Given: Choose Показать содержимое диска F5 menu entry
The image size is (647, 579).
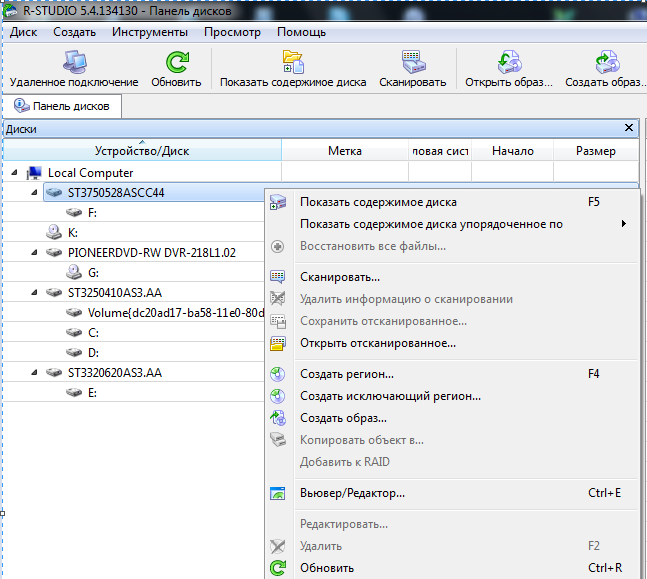Looking at the screenshot, I should [x=451, y=202].
